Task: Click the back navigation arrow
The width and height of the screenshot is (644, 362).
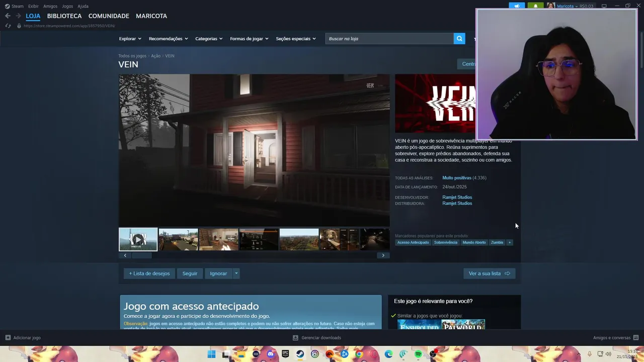Action: (8, 16)
